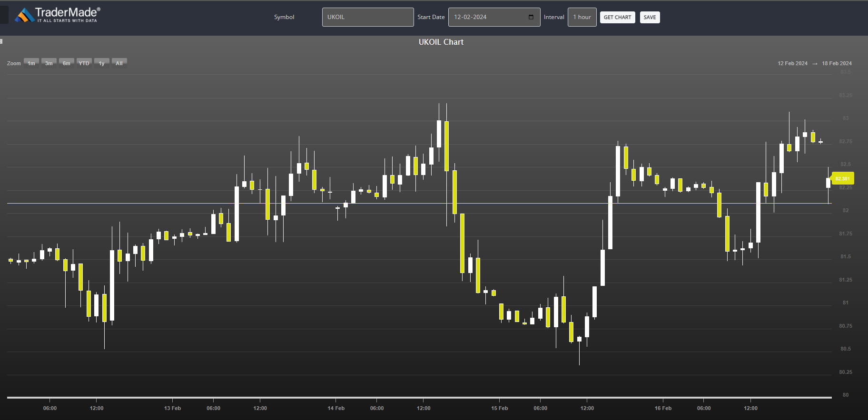The width and height of the screenshot is (868, 420).
Task: Select the 1m zoom range
Action: point(31,63)
